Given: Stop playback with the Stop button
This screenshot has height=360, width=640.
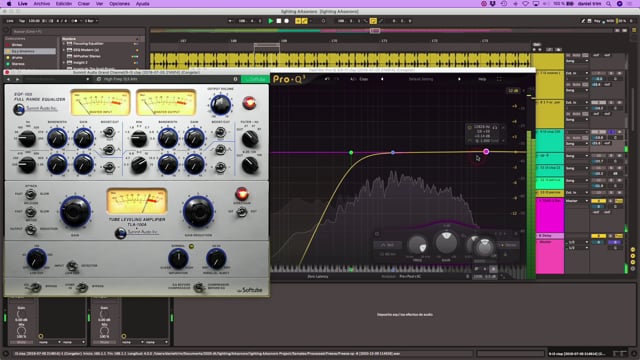Looking at the screenshot, I should 279,21.
